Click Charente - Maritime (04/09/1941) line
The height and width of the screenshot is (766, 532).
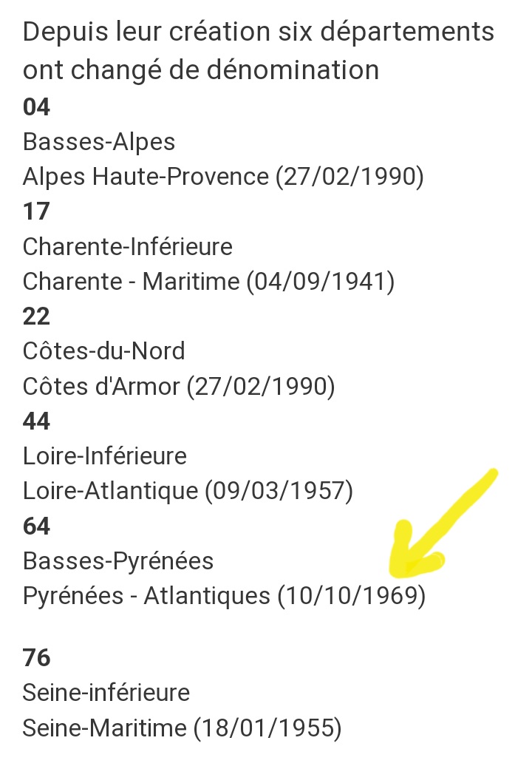208,282
